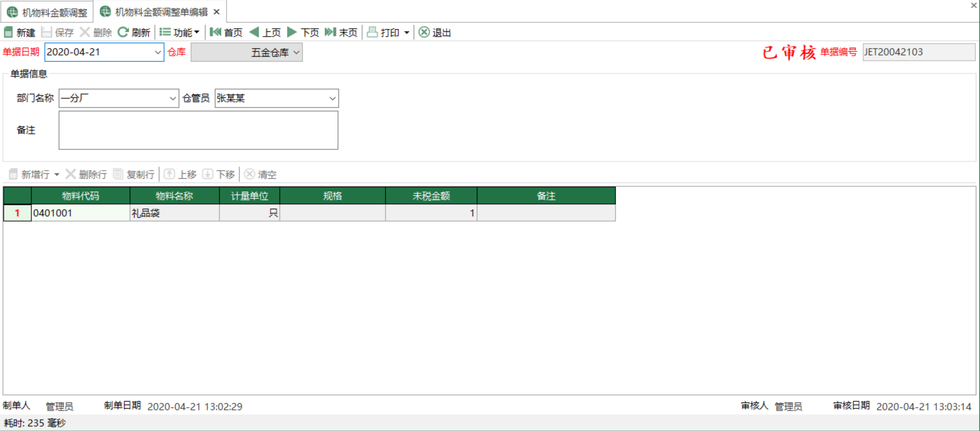Close the 机物料金额调整单编辑 tab
The image size is (980, 431).
(217, 12)
